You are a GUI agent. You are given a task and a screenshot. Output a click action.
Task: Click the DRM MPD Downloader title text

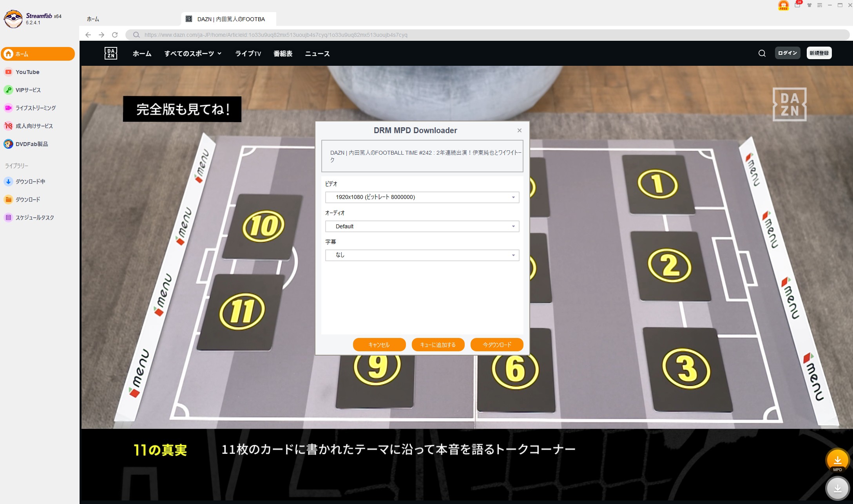[x=415, y=130]
